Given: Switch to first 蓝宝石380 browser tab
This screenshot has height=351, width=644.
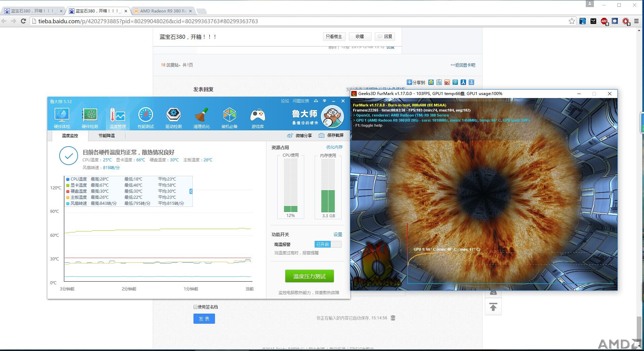Looking at the screenshot, I should click(x=33, y=11).
